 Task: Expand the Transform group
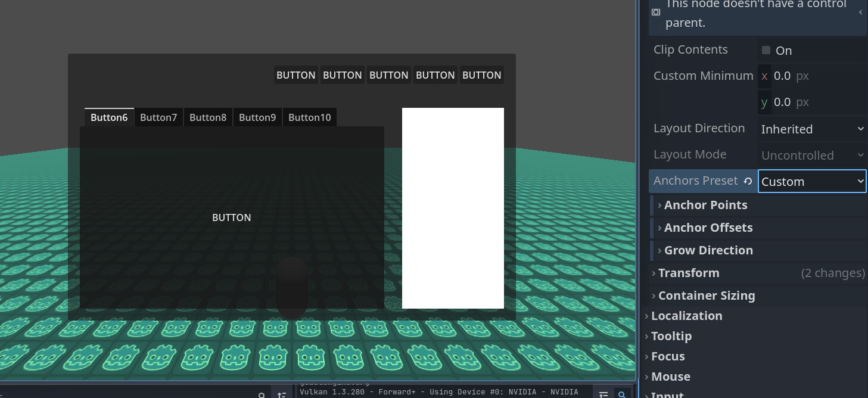click(x=689, y=273)
